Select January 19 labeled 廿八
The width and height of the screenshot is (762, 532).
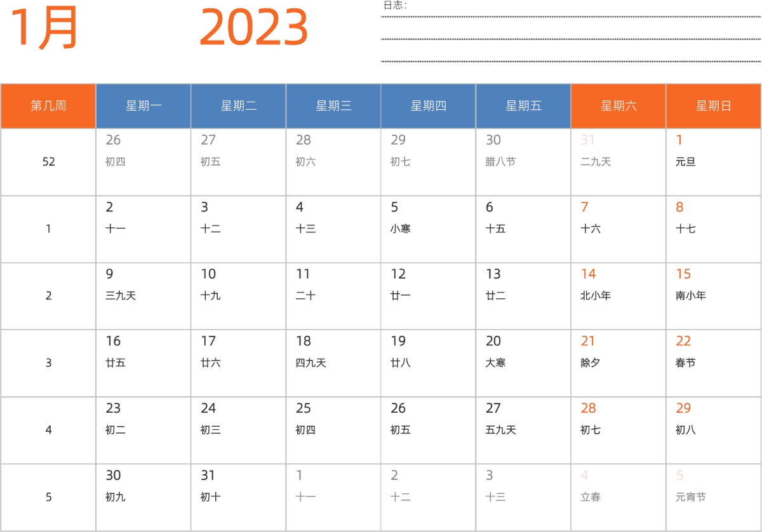[429, 364]
